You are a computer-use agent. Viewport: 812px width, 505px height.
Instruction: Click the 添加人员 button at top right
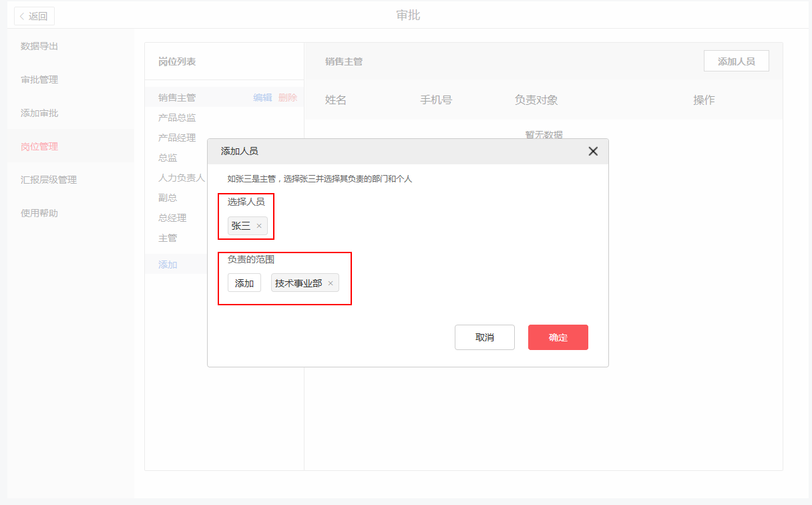point(737,61)
